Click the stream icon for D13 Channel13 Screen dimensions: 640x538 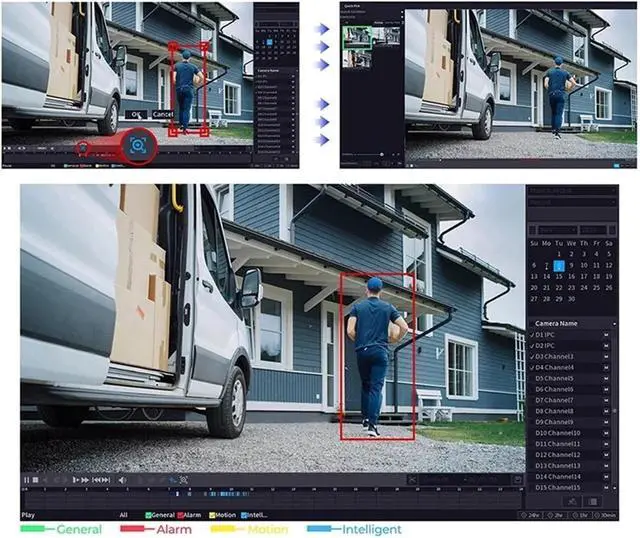click(606, 466)
